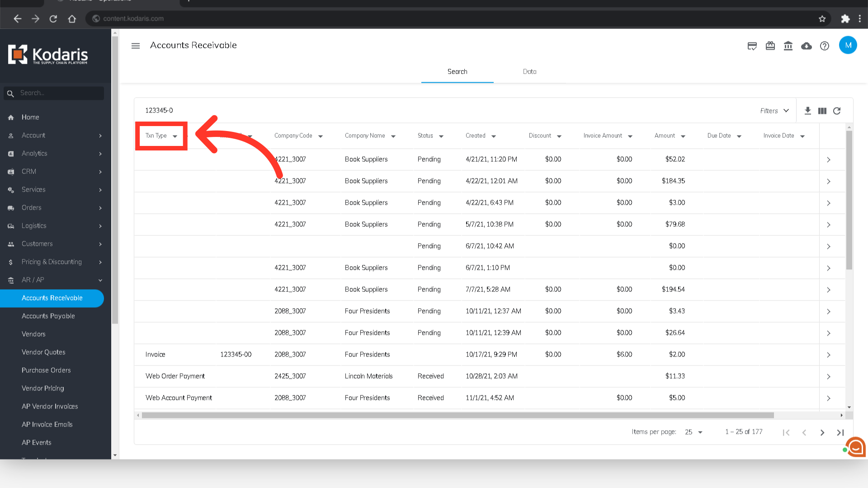
Task: Click the horizontal table scrollbar
Action: [457, 415]
